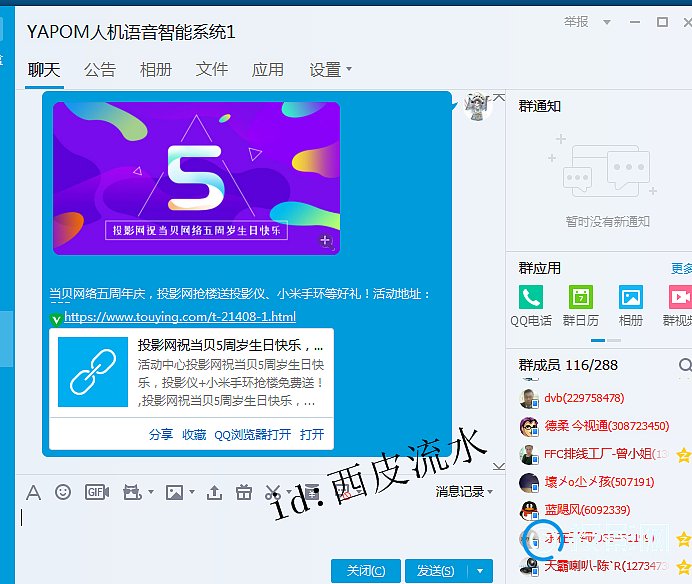Click the 群通知 heading

[540, 106]
